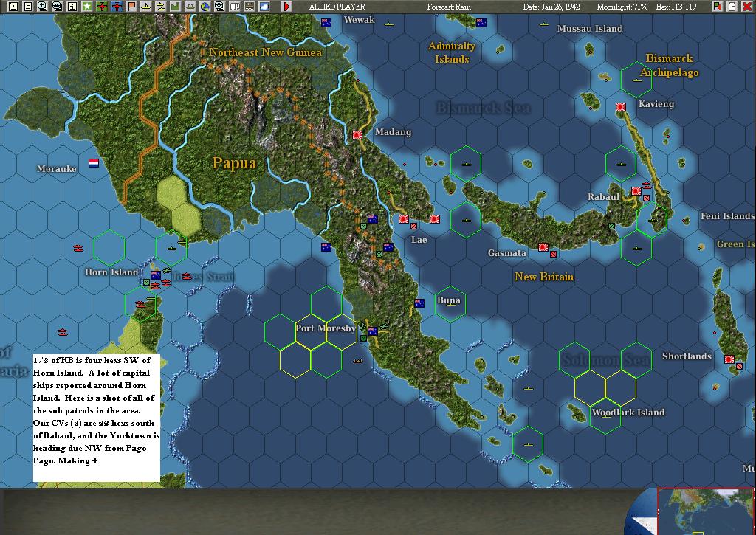Image resolution: width=756 pixels, height=535 pixels.
Task: Open the cloud weather icon
Action: click(x=264, y=6)
